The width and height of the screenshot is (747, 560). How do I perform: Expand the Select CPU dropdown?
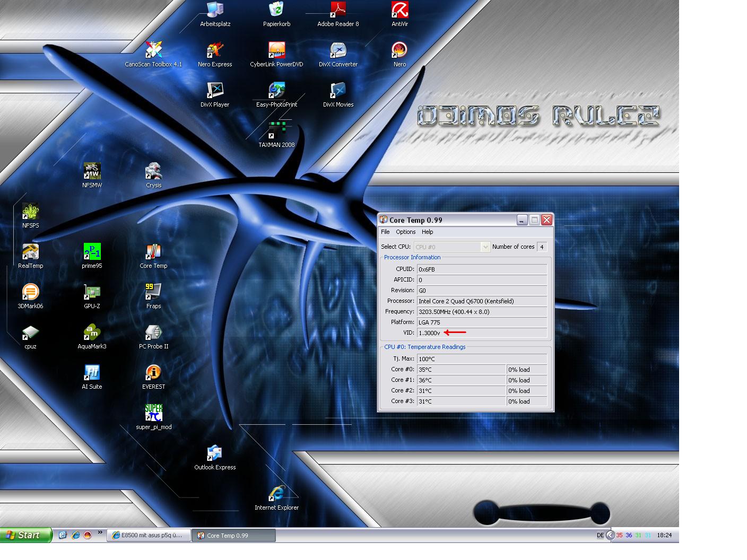coord(485,247)
